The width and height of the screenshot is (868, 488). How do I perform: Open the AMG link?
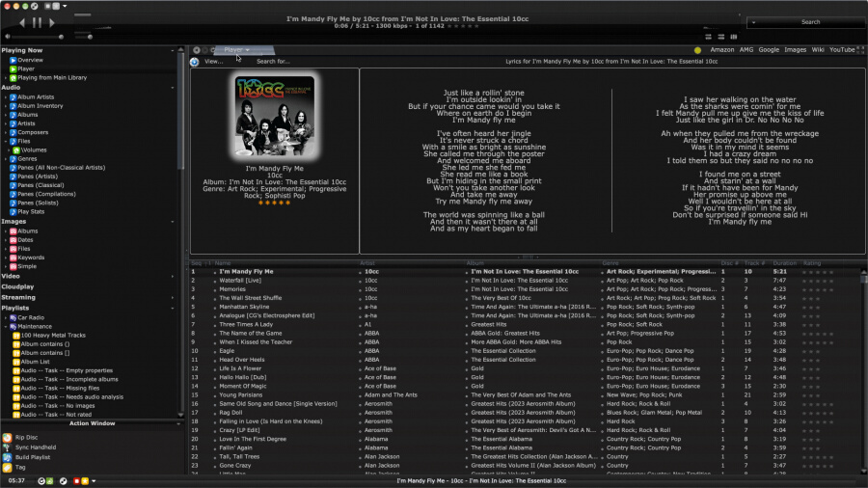pos(746,50)
